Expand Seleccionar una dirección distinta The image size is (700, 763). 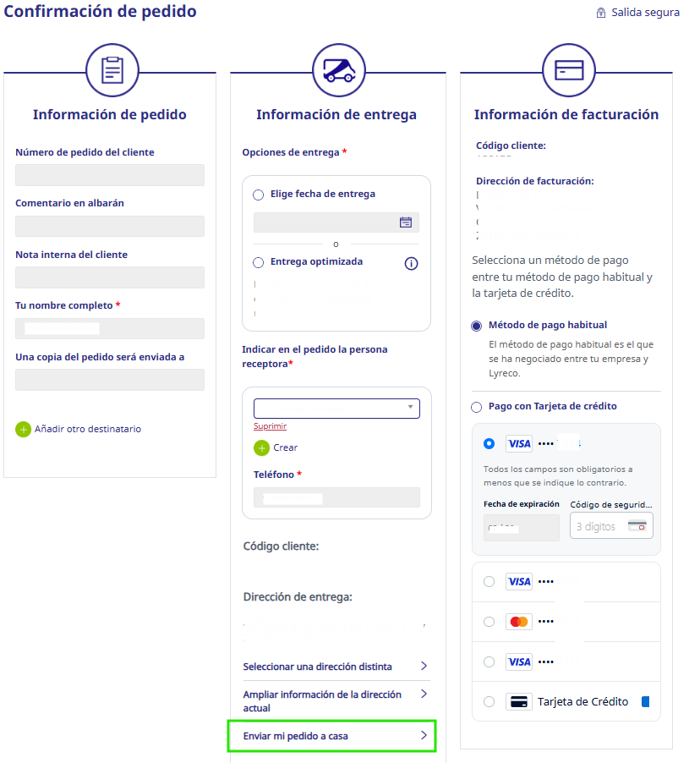tap(336, 667)
